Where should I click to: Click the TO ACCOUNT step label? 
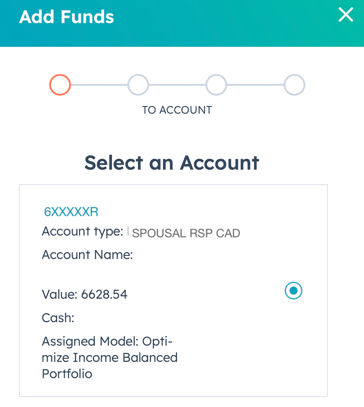[177, 110]
